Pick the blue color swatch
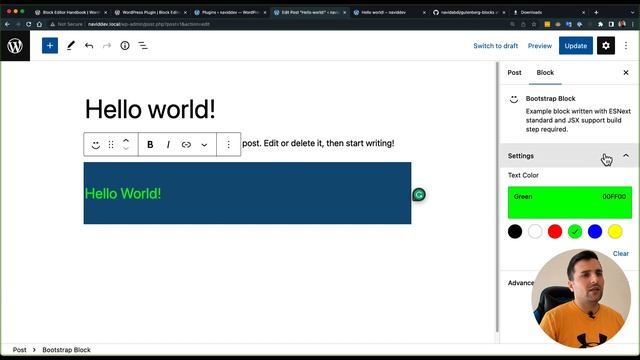Image resolution: width=640 pixels, height=360 pixels. [595, 232]
